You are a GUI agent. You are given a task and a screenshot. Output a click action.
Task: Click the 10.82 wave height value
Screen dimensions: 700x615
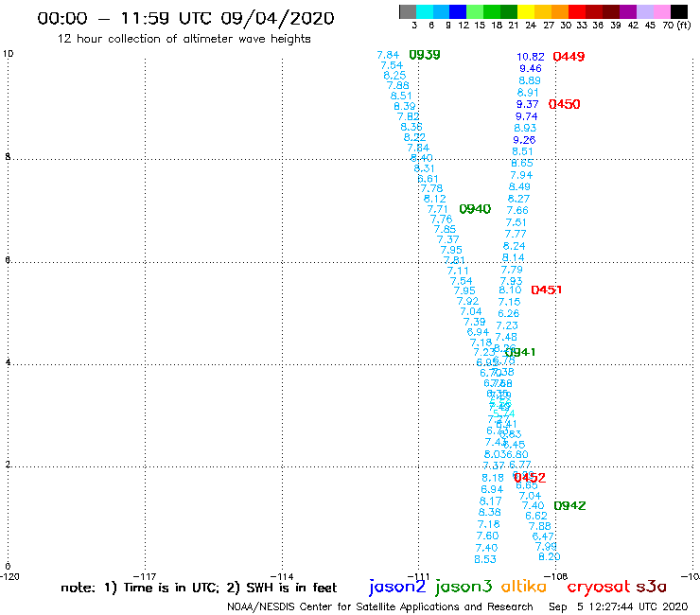click(531, 57)
